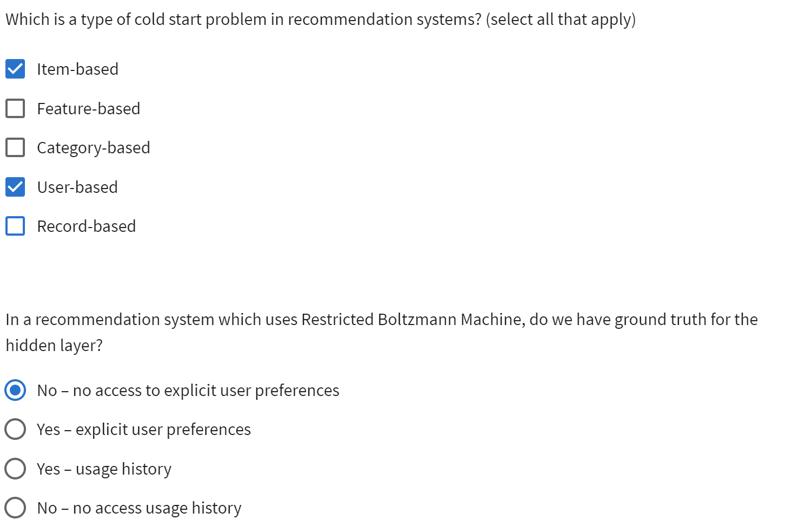Click the Item-based option label
This screenshot has height=532, width=797.
point(77,69)
